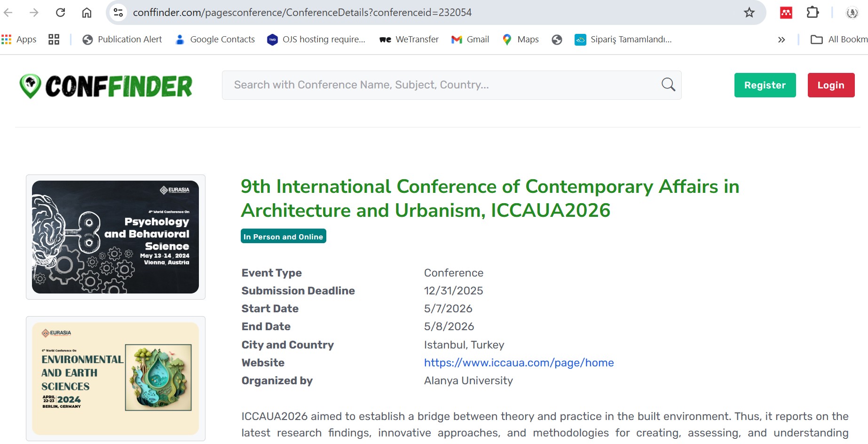This screenshot has width=868, height=444.
Task: Open the tab groups grid icon
Action: point(54,40)
